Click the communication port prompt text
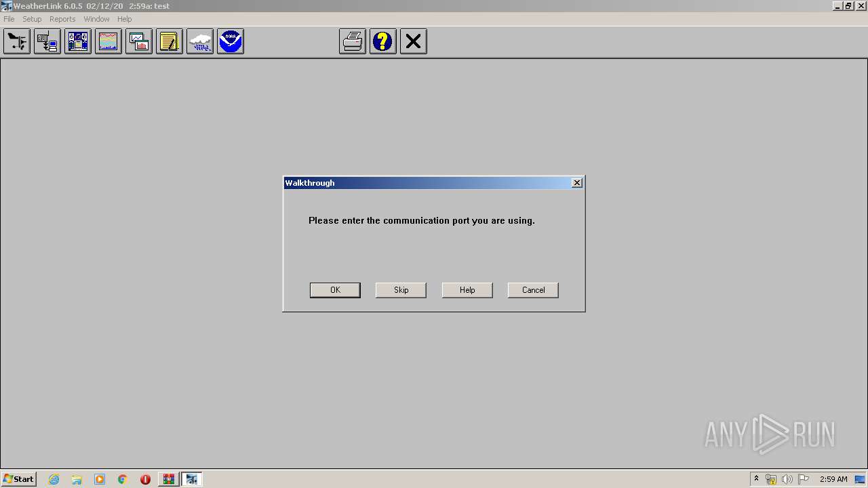The height and width of the screenshot is (488, 868). click(x=422, y=220)
